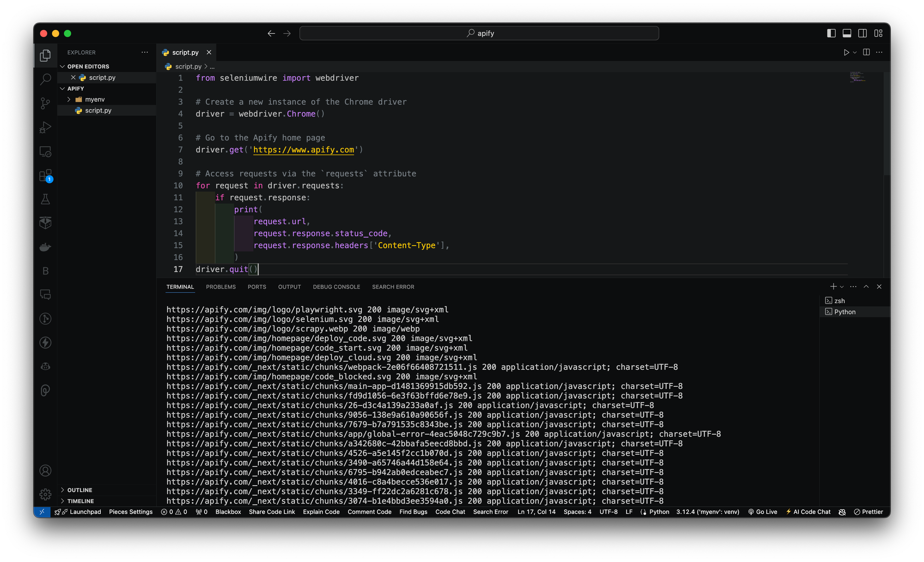Viewport: 924px width, 562px height.
Task: Click Go Live in the status bar
Action: coord(763,512)
